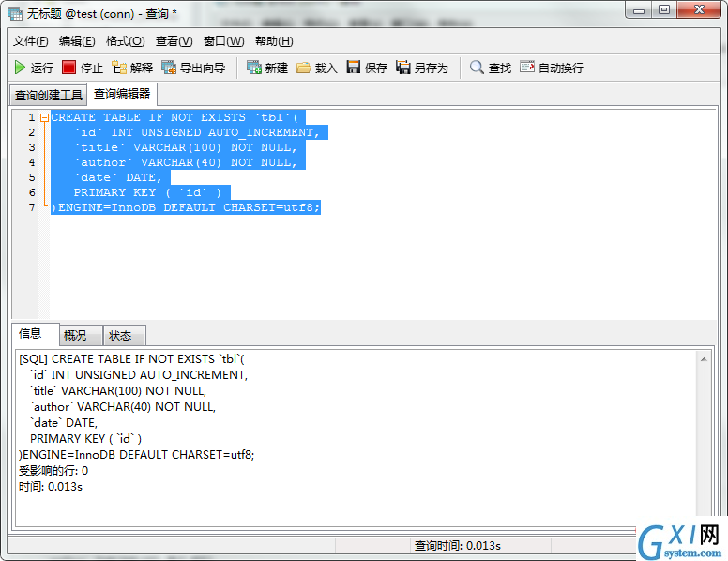Screen dimensions: 728x561
Task: Open the 查看(V) menu
Action: click(x=174, y=41)
